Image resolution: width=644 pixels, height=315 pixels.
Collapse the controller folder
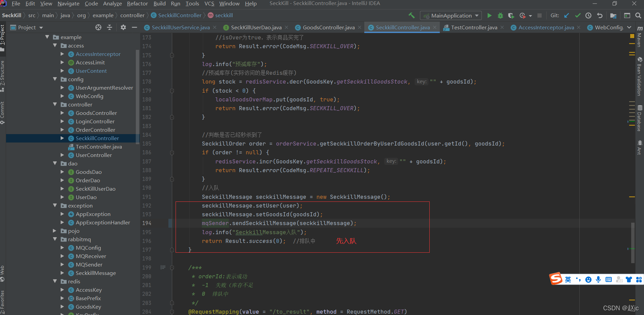pyautogui.click(x=55, y=104)
